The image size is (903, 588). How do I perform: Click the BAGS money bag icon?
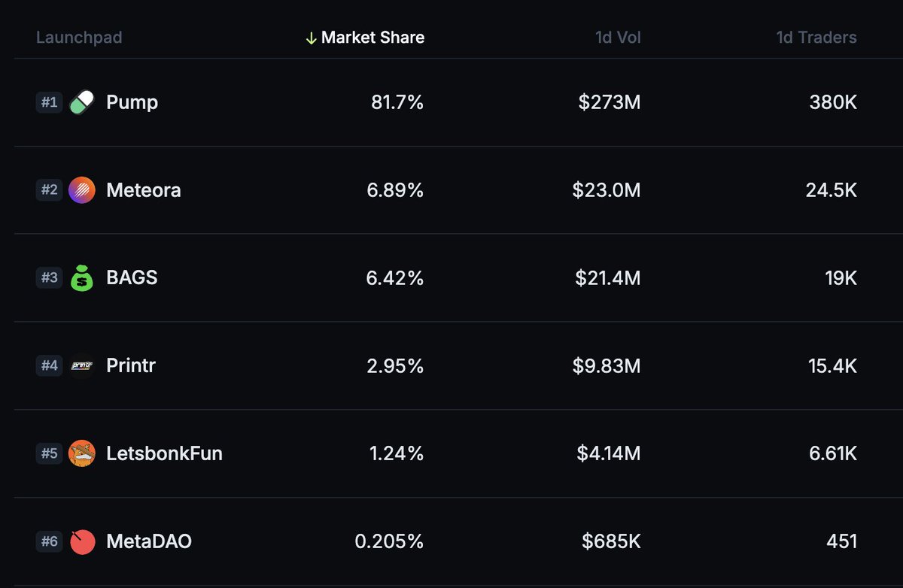click(82, 278)
